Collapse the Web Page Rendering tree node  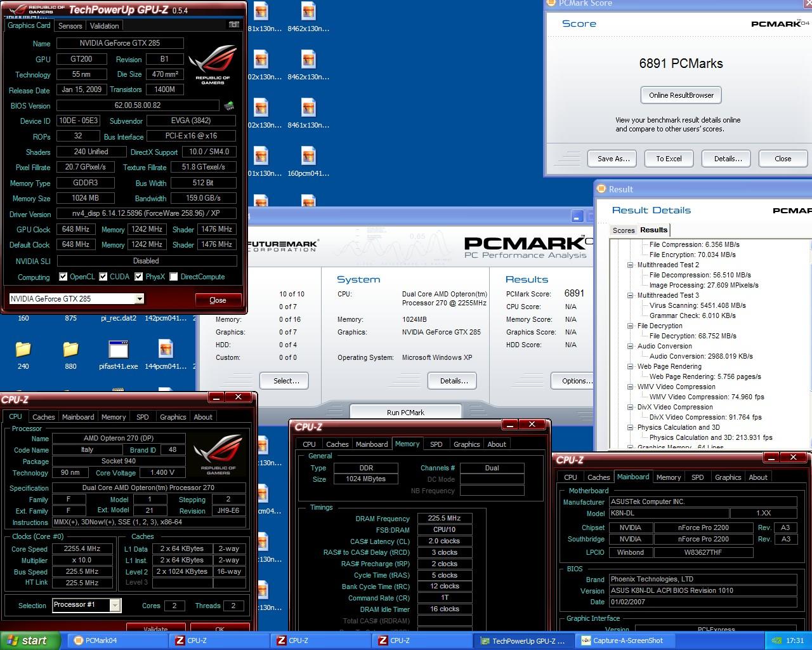pos(630,366)
